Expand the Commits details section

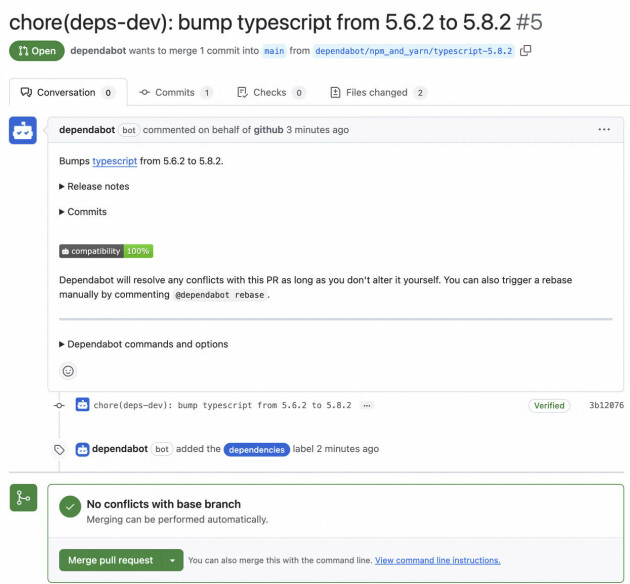[x=83, y=212]
